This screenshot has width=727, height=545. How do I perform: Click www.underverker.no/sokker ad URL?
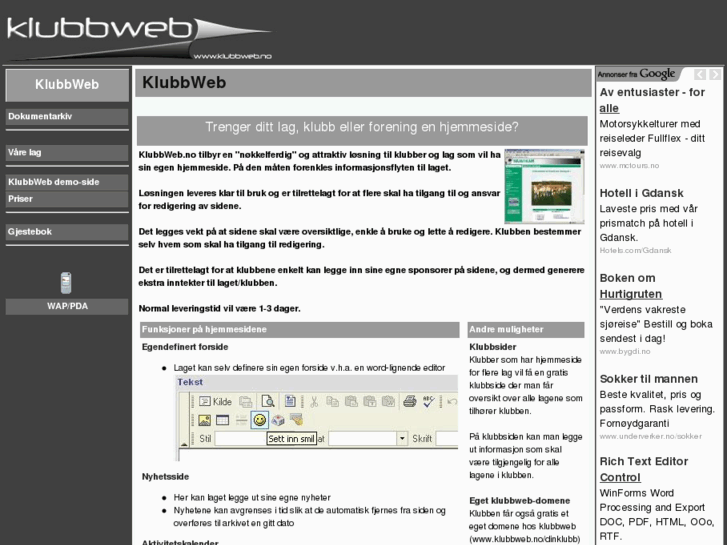pos(650,436)
